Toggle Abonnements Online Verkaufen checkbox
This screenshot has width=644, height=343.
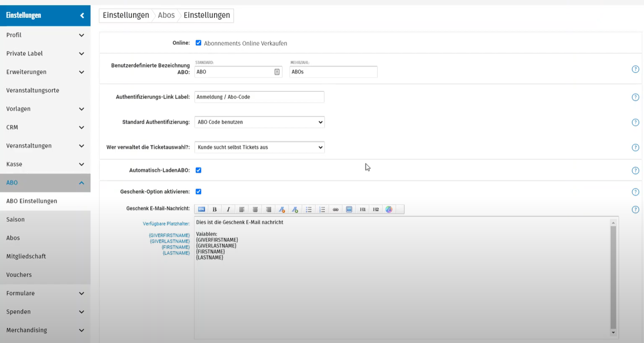click(x=198, y=43)
